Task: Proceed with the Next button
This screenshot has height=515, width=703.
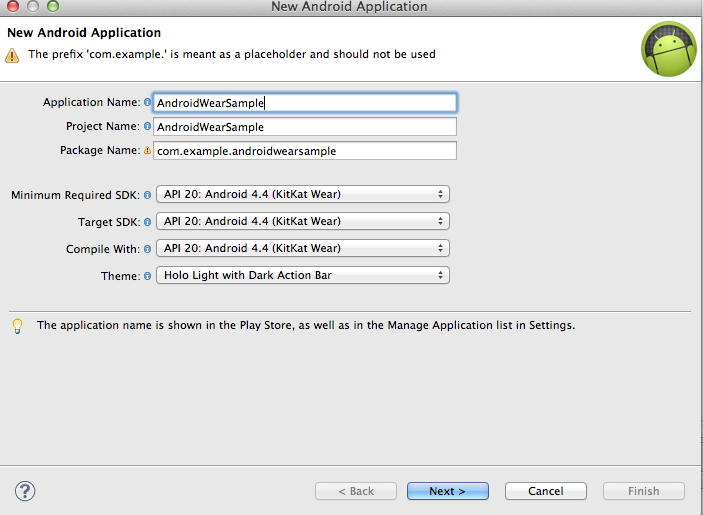Action: tap(447, 491)
